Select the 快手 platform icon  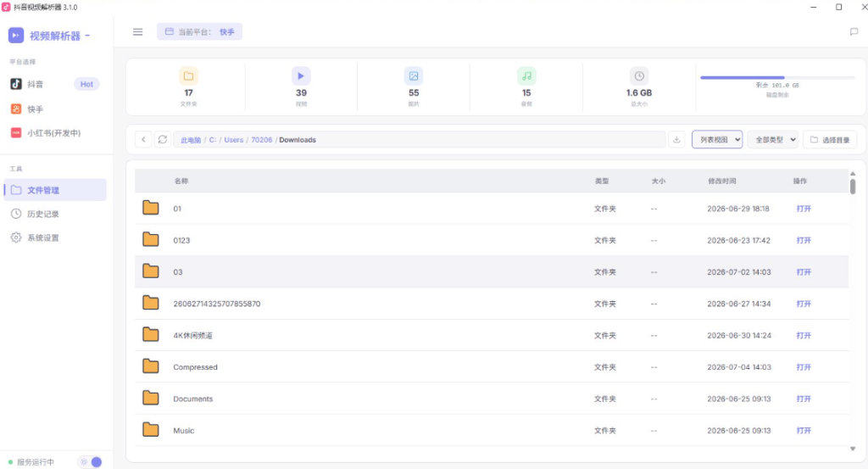16,109
